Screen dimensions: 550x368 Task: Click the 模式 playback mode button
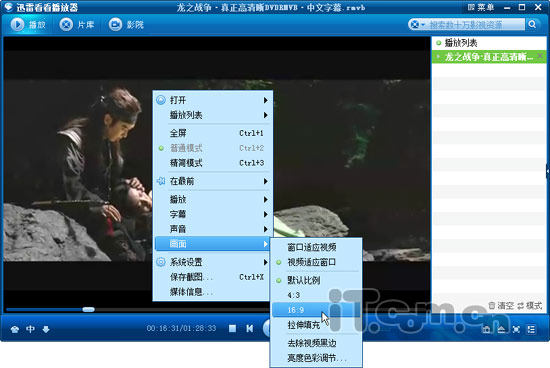point(530,306)
